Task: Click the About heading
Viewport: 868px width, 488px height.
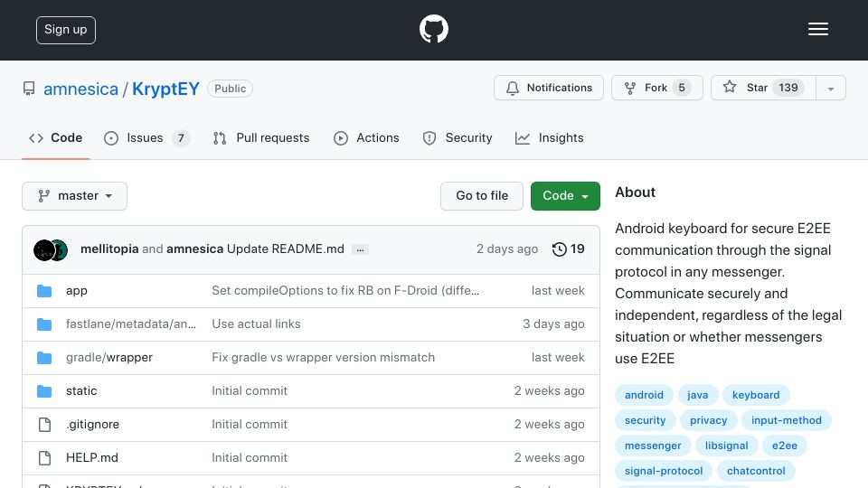Action: click(x=635, y=192)
